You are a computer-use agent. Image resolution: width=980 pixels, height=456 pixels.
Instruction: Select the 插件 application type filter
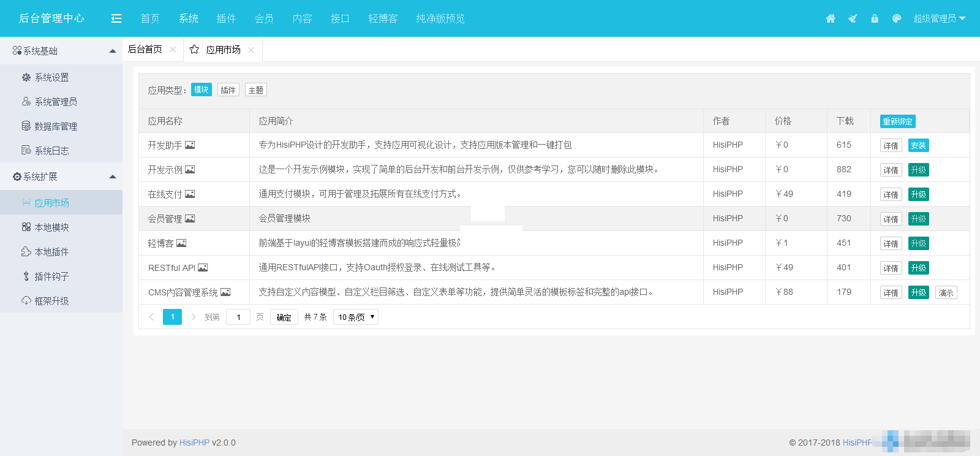pos(228,90)
